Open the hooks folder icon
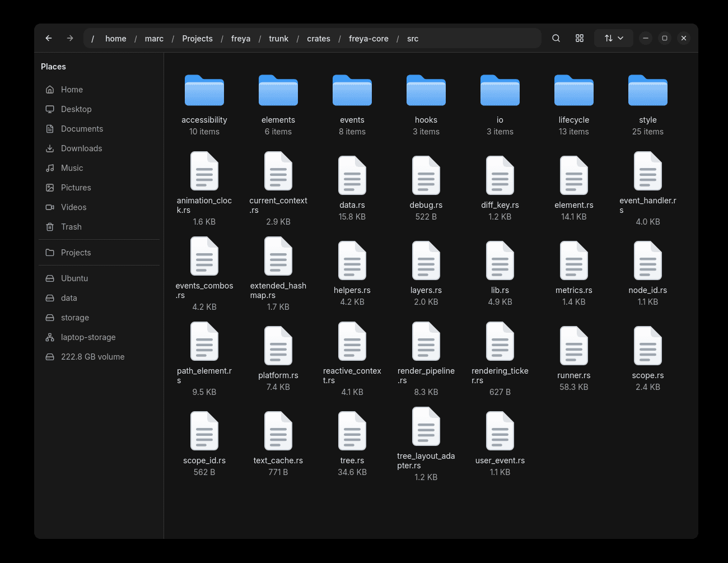This screenshot has height=563, width=728. click(x=426, y=90)
